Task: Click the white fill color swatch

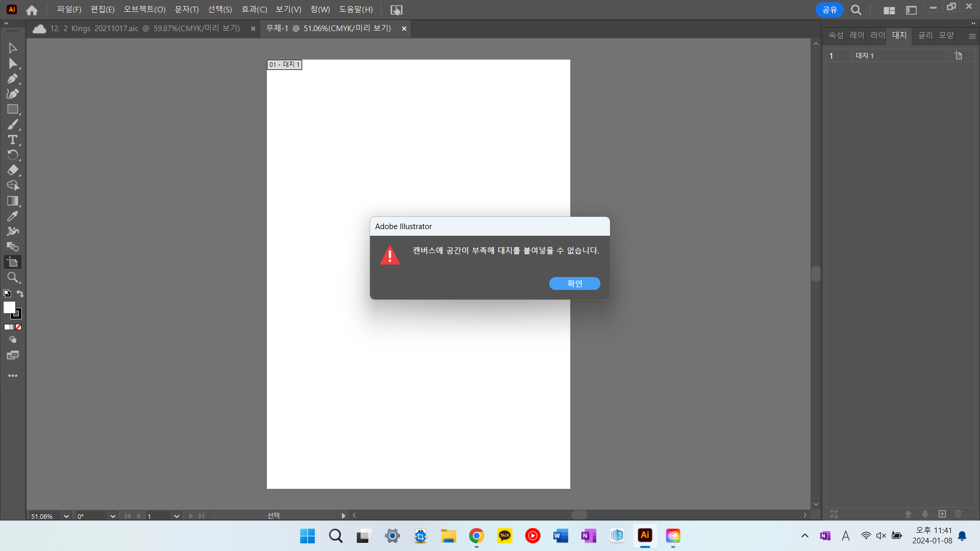Action: (10, 306)
